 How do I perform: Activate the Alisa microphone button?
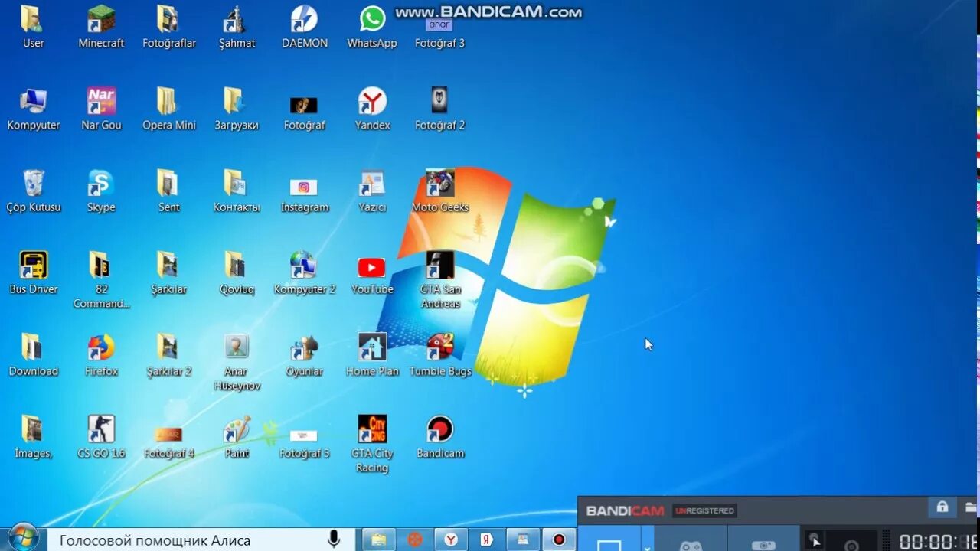tap(334, 540)
